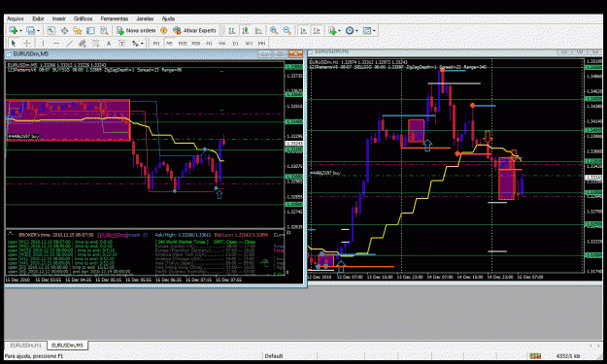Show the Market Watch panel

(51, 30)
